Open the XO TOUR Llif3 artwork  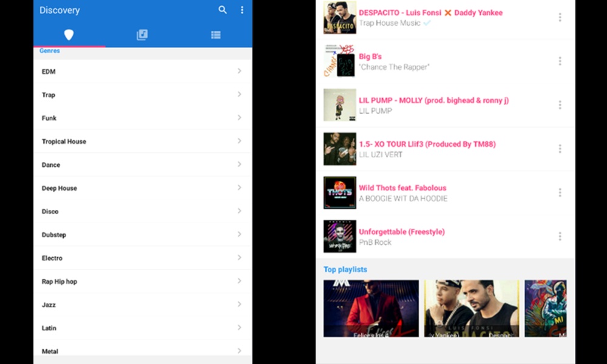[x=339, y=149]
